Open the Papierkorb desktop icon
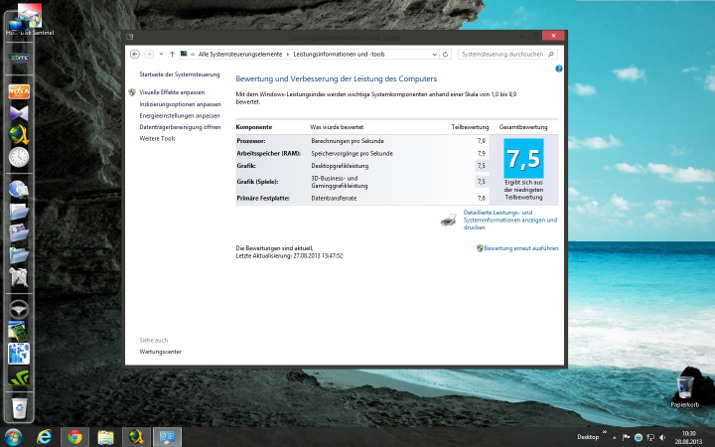Viewport: 715px width, 447px height. 685,391
